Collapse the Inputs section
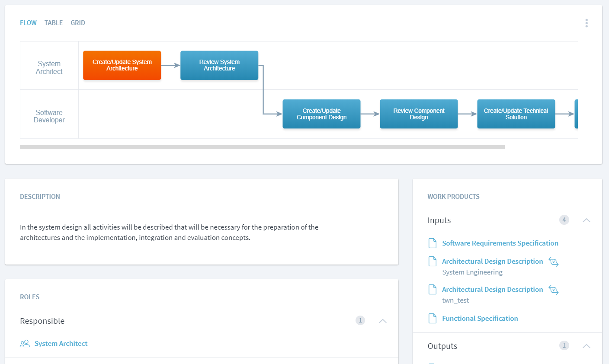This screenshot has height=364, width=609. pos(586,220)
